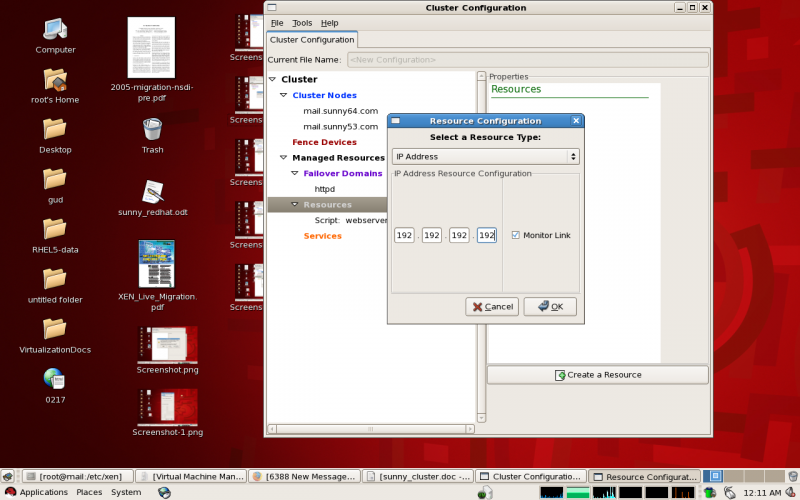Select the gud folder icon
This screenshot has height=500, width=800.
pos(55,180)
